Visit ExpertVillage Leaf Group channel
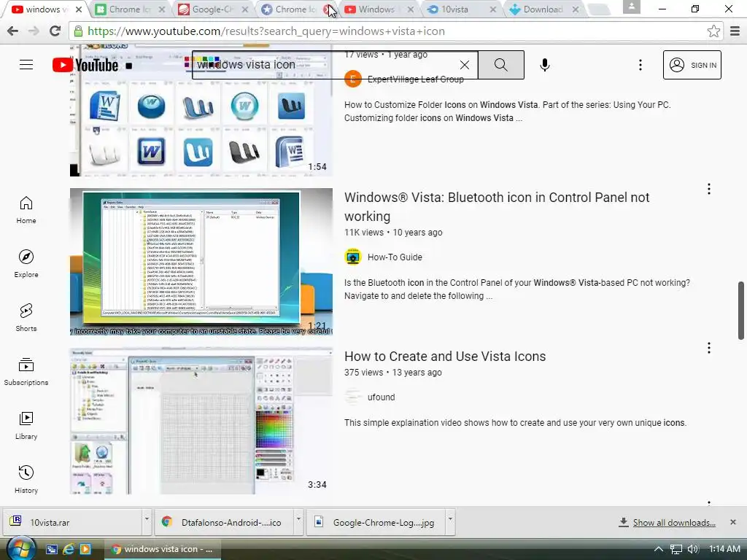 pos(415,79)
